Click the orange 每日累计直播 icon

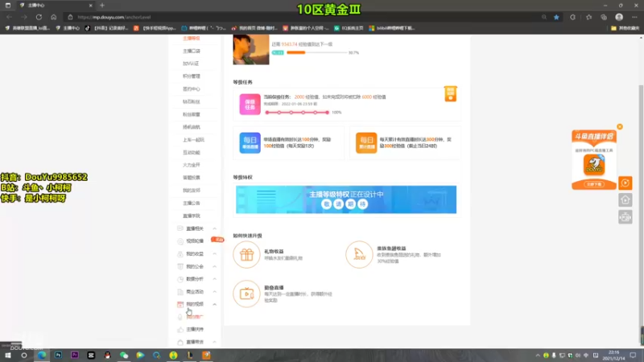[366, 143]
